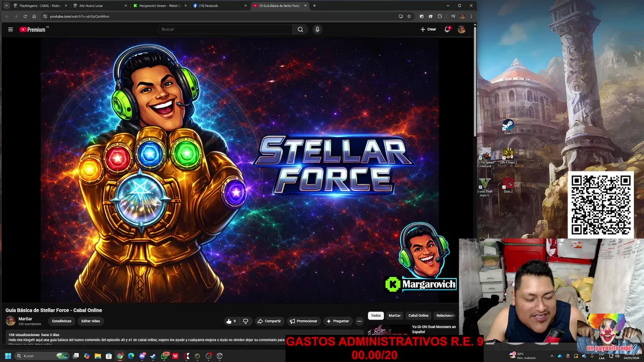The height and width of the screenshot is (362, 644).
Task: Open Task View on taskbar
Action: point(76,356)
